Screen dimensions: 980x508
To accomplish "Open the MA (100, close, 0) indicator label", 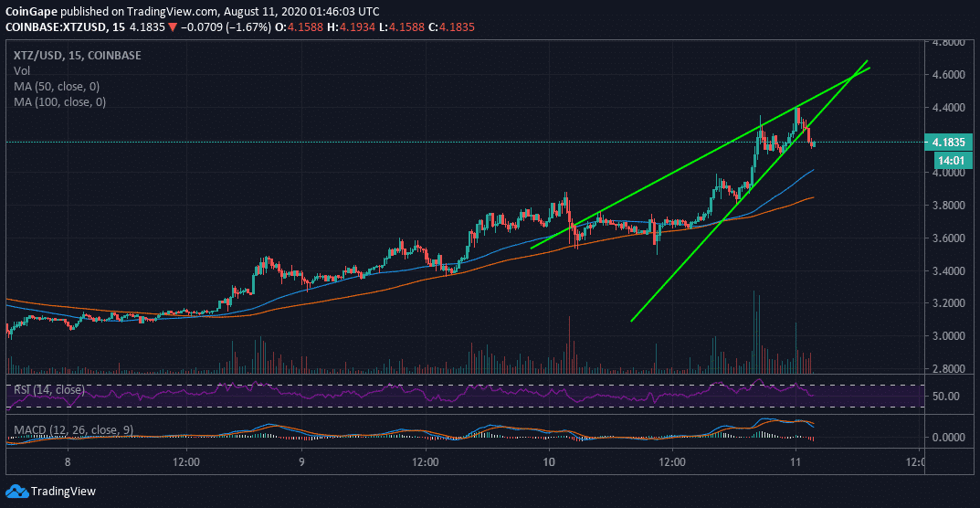I will click(x=61, y=101).
